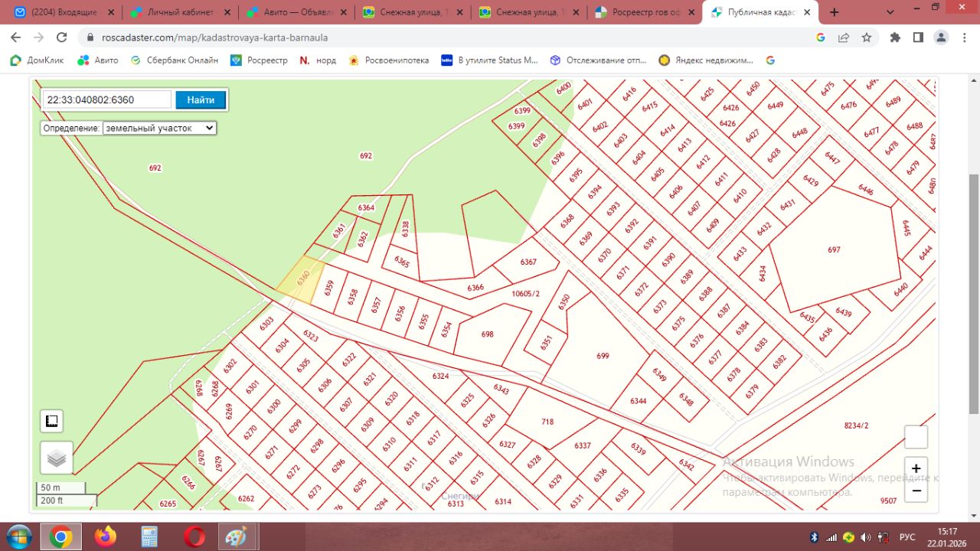The image size is (980, 551).
Task: Click the cadastral number search field
Action: (x=107, y=100)
